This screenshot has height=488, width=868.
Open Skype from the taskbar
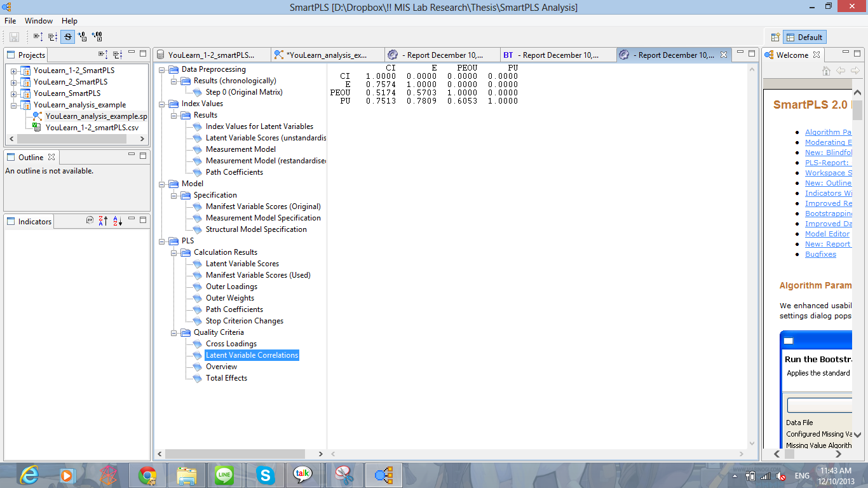point(266,475)
